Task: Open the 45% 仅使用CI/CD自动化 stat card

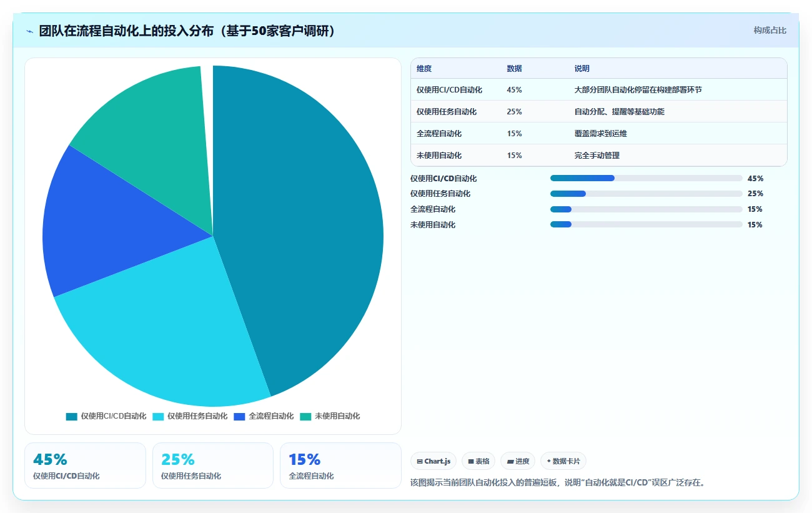Action: [x=85, y=466]
